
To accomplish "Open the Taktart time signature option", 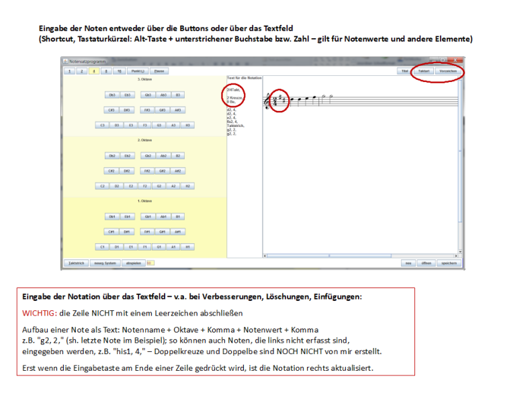I will [423, 71].
